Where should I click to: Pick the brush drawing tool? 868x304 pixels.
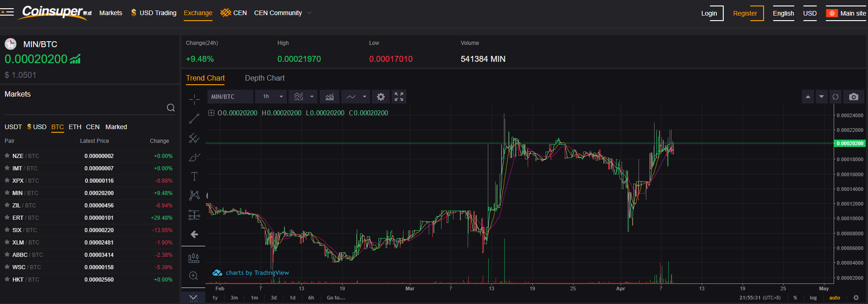[x=194, y=157]
